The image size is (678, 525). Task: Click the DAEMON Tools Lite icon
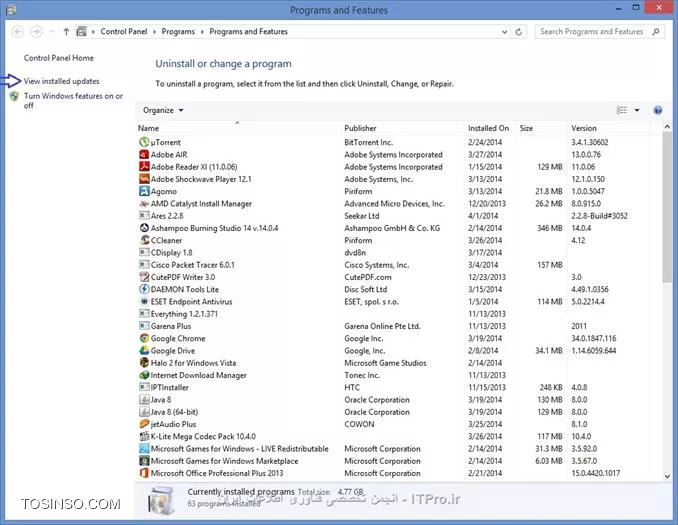pos(144,289)
